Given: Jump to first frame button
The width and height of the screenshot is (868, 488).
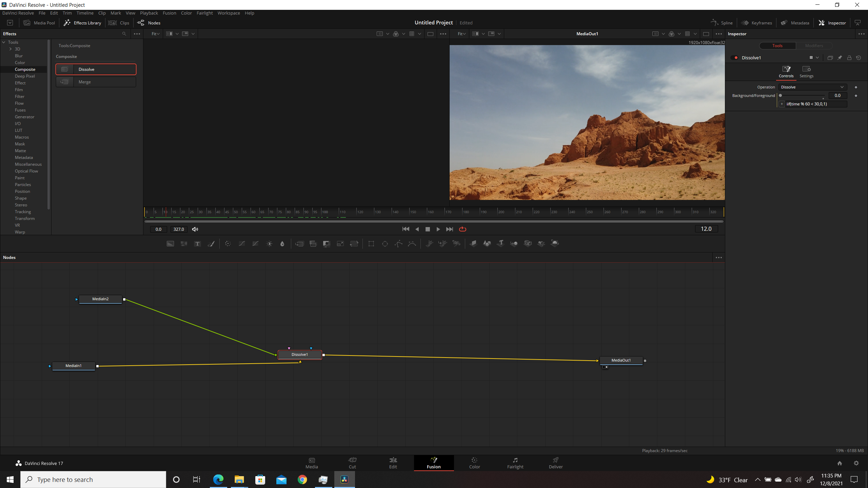Looking at the screenshot, I should (406, 229).
